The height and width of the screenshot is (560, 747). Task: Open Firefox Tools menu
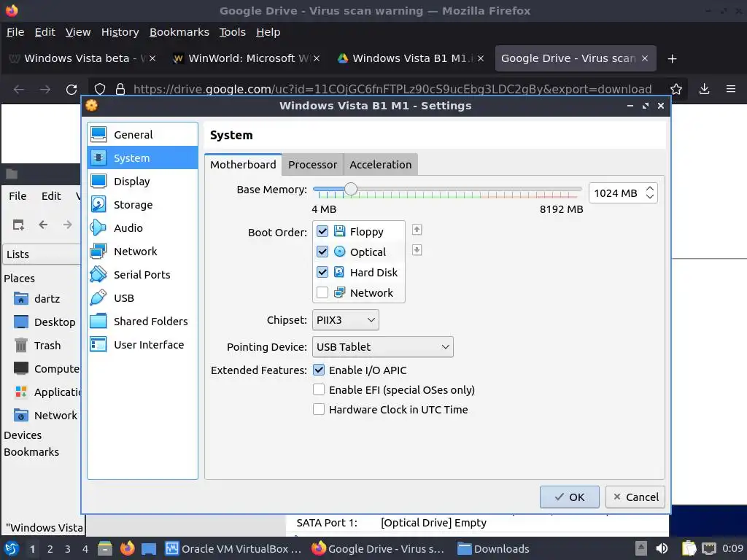233,32
